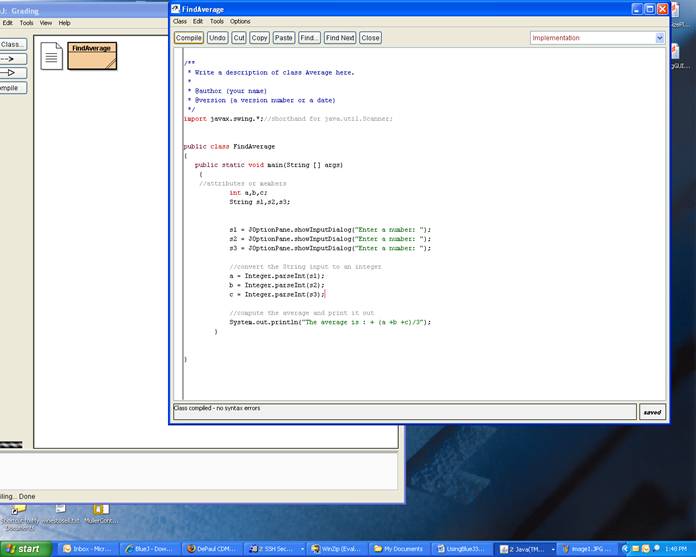Select the inheritance arrow tool
Image resolution: width=696 pixels, height=557 pixels.
tap(13, 73)
